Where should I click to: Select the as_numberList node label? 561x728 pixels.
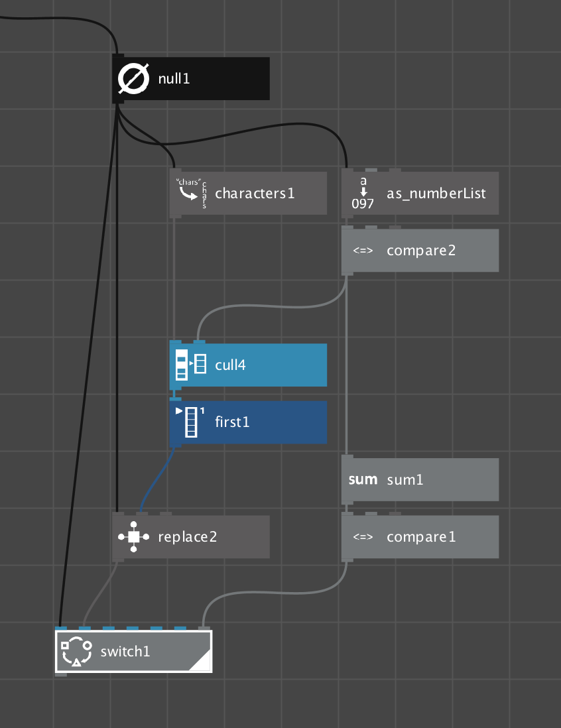pos(436,193)
